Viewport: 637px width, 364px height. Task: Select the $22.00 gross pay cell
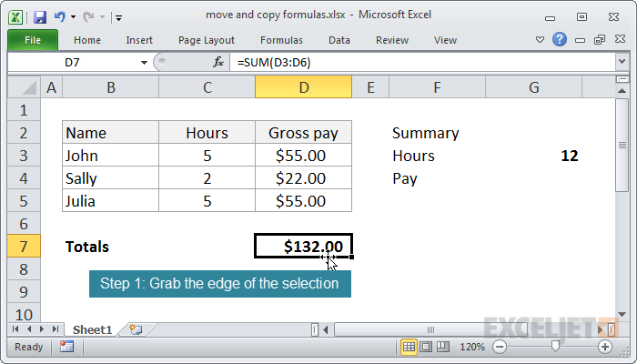(303, 178)
